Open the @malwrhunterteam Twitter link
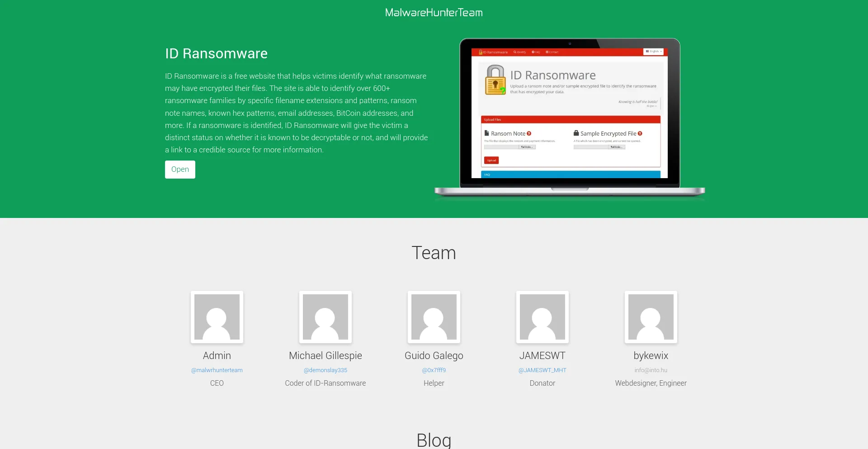Screen dimensions: 868x449 point(217,370)
